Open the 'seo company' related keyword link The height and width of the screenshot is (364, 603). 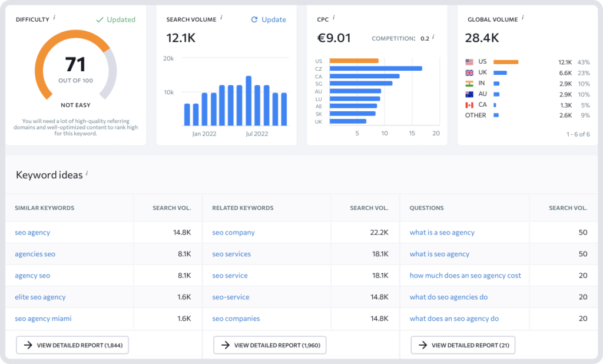233,232
